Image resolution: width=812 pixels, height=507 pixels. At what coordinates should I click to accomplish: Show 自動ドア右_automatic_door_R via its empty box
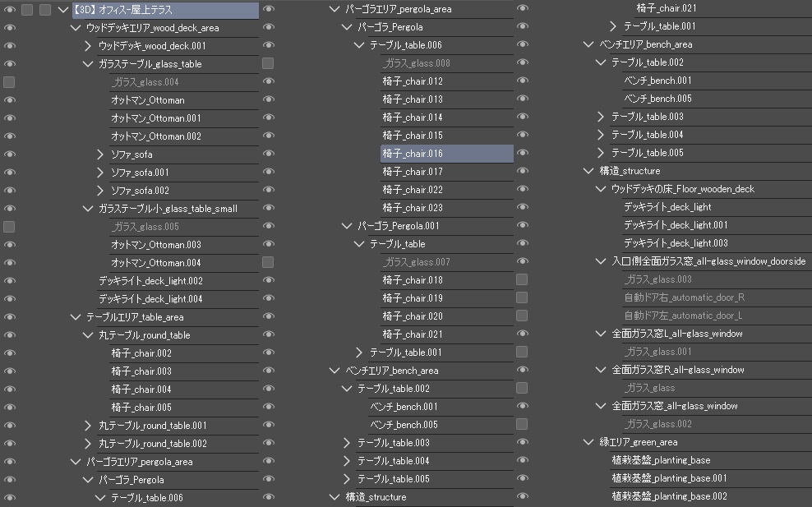point(522,297)
